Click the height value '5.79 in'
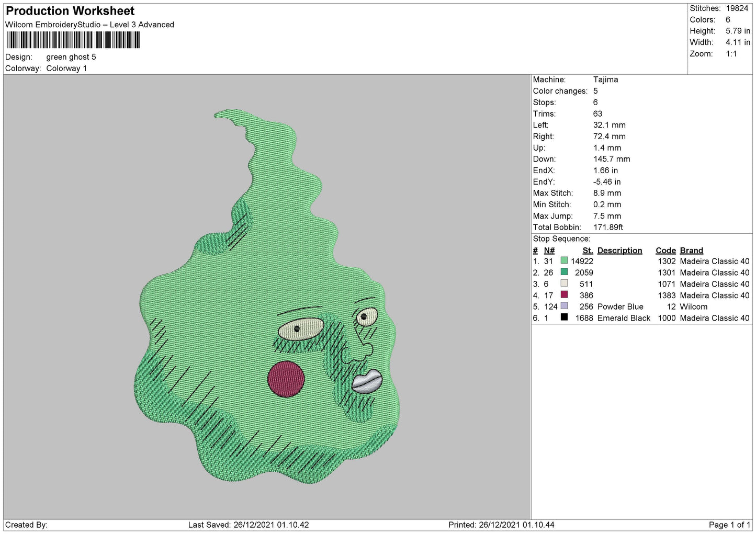 [x=738, y=31]
